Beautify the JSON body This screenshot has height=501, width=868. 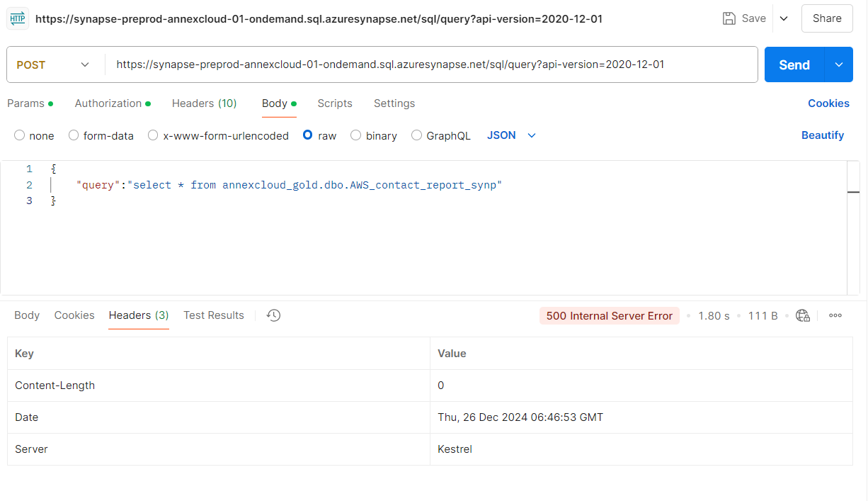(x=823, y=135)
